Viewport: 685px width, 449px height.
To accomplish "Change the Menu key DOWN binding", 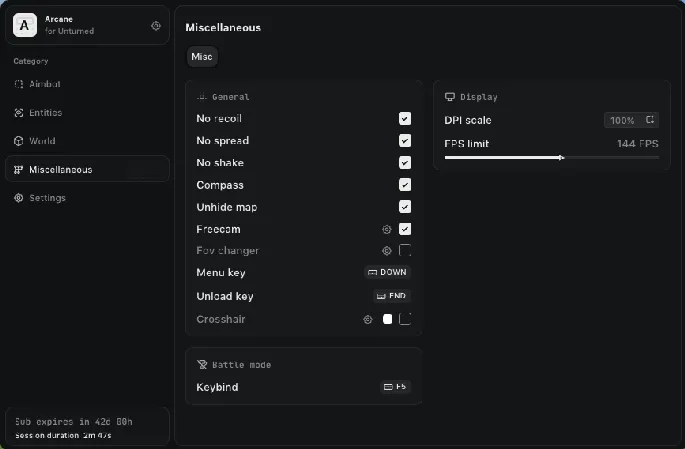I will (387, 272).
